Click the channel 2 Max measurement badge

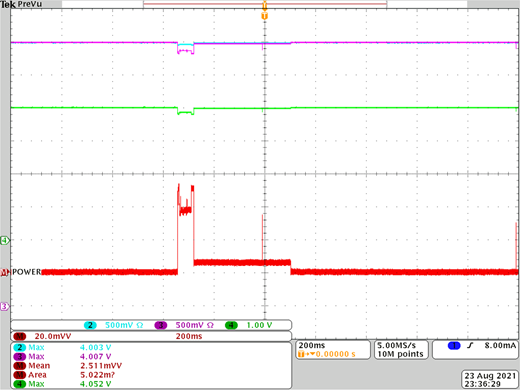pos(20,347)
